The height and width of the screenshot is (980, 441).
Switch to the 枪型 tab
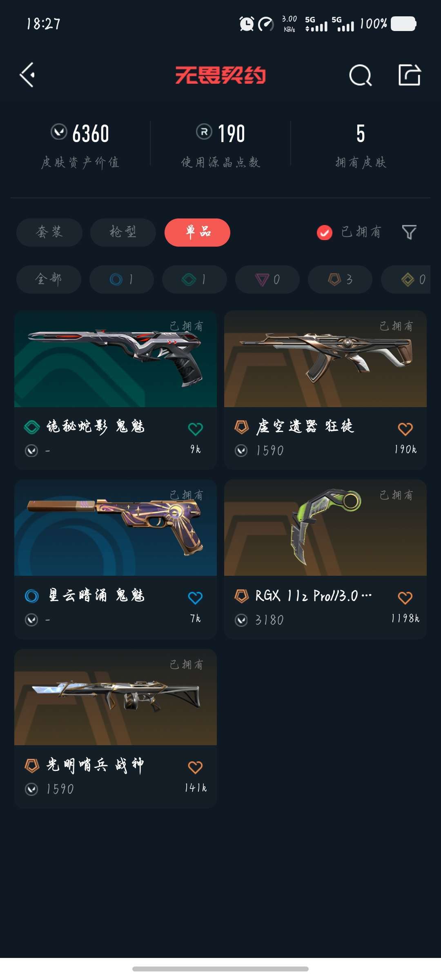[123, 232]
